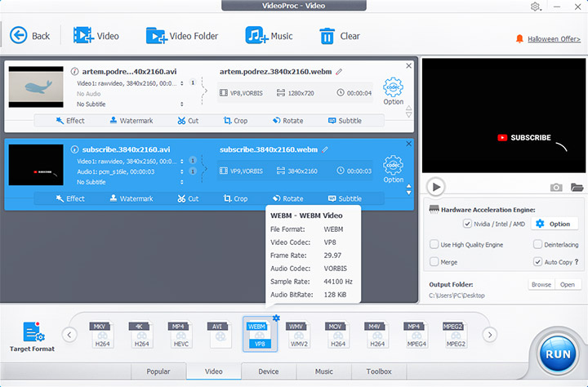
Task: Click the Video Folder icon
Action: [x=156, y=35]
